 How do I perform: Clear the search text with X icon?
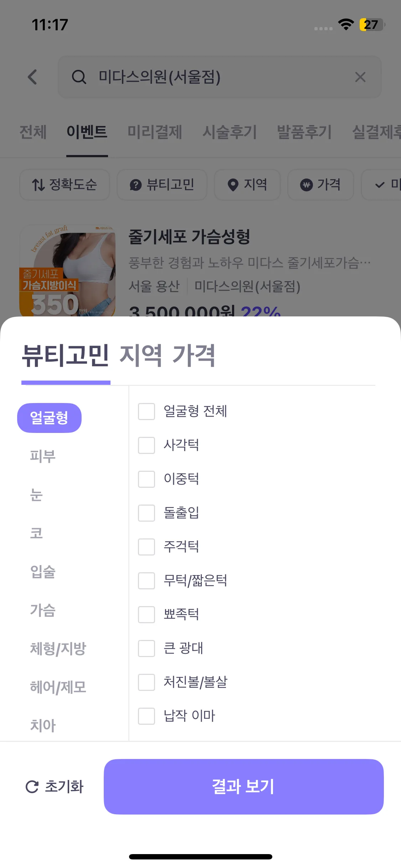(x=360, y=77)
